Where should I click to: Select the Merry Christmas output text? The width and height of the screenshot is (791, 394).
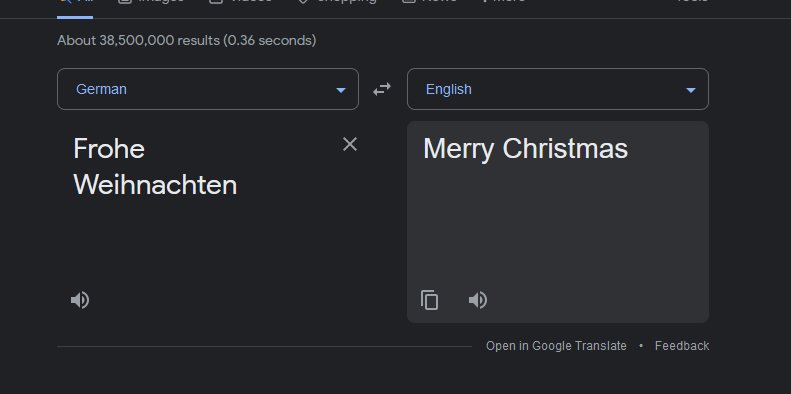526,149
